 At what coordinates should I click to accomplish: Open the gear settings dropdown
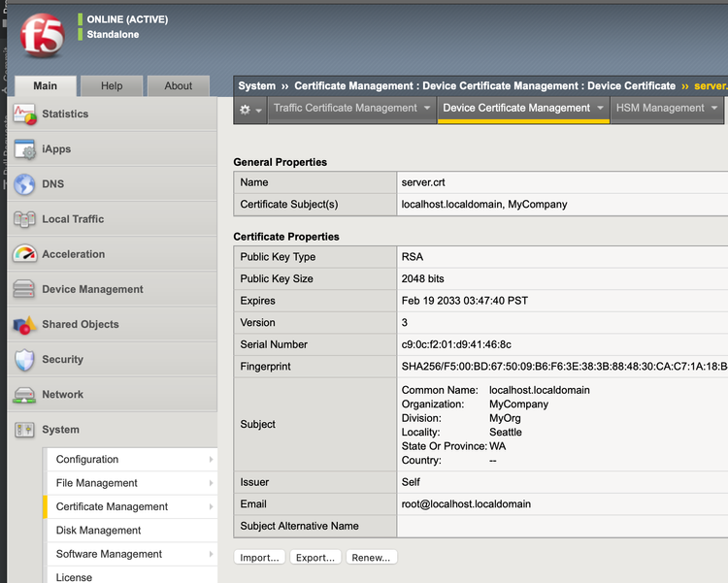pyautogui.click(x=250, y=110)
